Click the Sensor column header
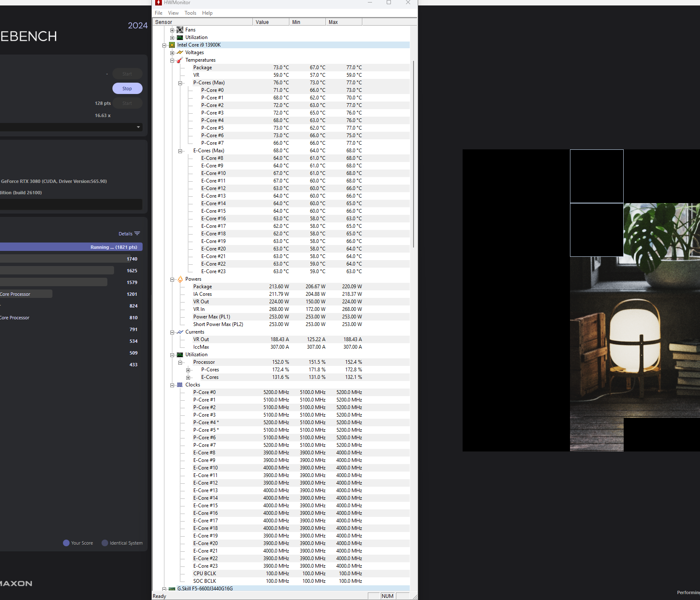The width and height of the screenshot is (700, 600). tap(203, 22)
